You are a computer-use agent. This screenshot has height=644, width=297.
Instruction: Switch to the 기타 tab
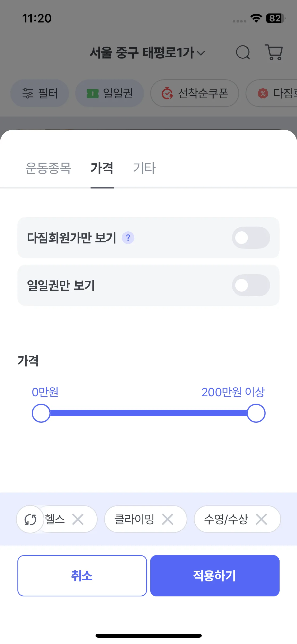pyautogui.click(x=144, y=168)
